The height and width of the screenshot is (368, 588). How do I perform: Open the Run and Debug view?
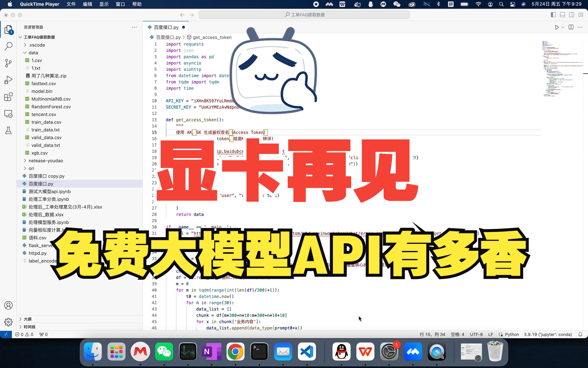tap(9, 80)
